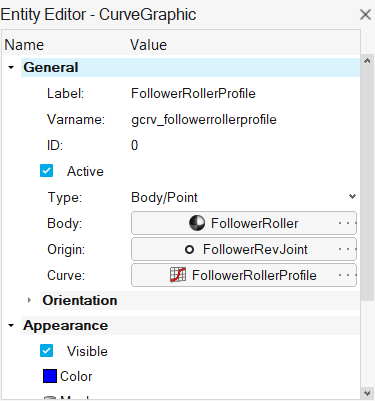Click the scrollbar down arrow

(367, 393)
